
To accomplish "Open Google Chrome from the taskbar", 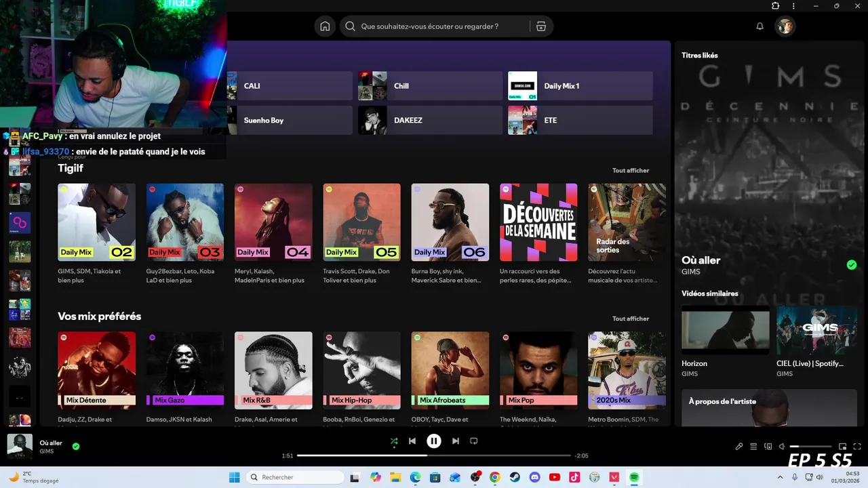I will [x=495, y=477].
